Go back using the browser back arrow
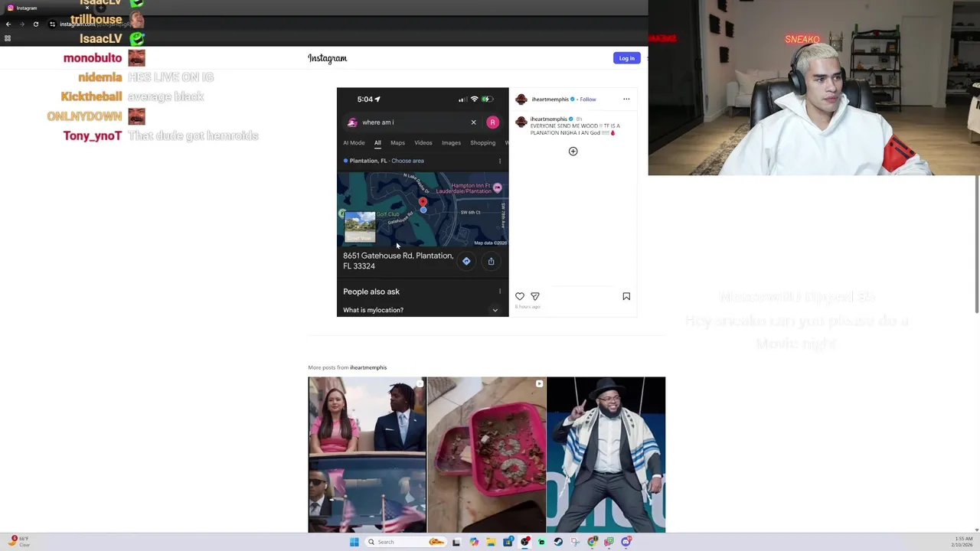This screenshot has width=980, height=551. 8,24
